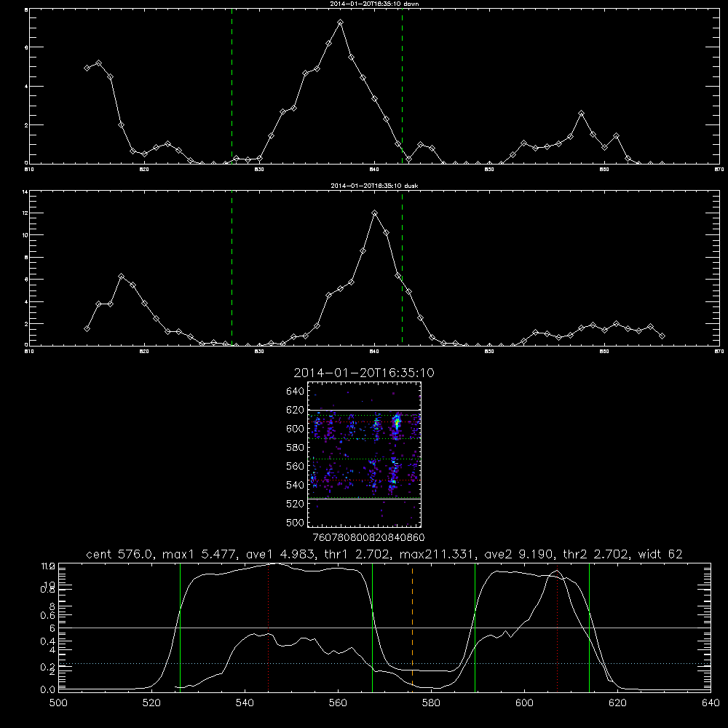Click the '760780800820840860' x-axis labels under spectrogram
The height and width of the screenshot is (728, 728).
368,537
